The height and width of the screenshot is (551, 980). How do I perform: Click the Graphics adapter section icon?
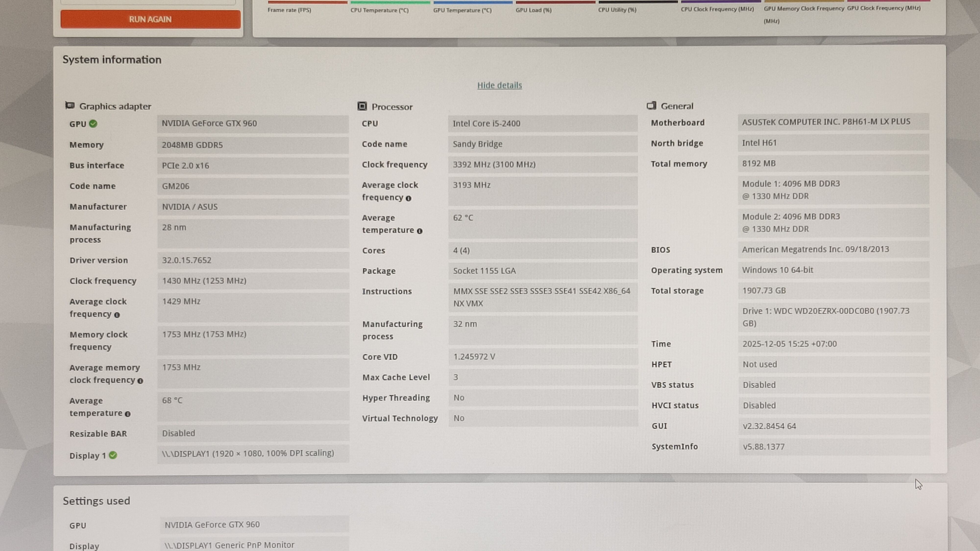coord(70,105)
